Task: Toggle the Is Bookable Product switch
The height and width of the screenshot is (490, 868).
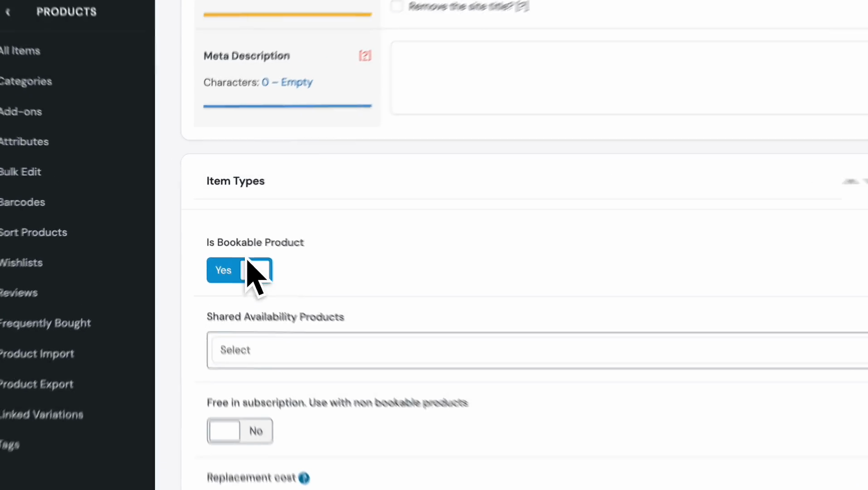Action: (239, 270)
